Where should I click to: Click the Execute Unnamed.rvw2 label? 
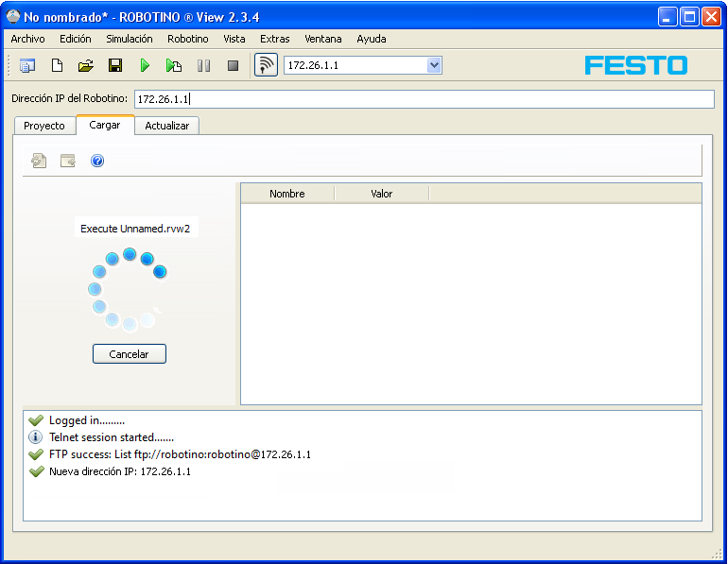tap(135, 229)
